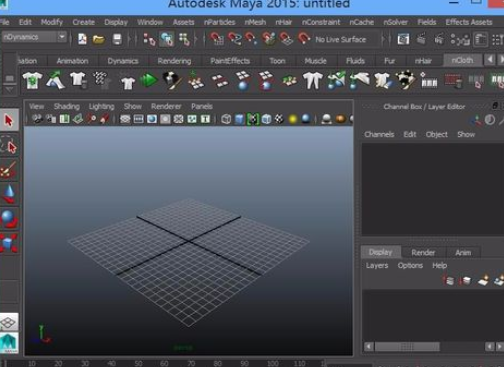The height and width of the screenshot is (367, 504).
Task: Open the viewport Panels menu
Action: click(202, 106)
